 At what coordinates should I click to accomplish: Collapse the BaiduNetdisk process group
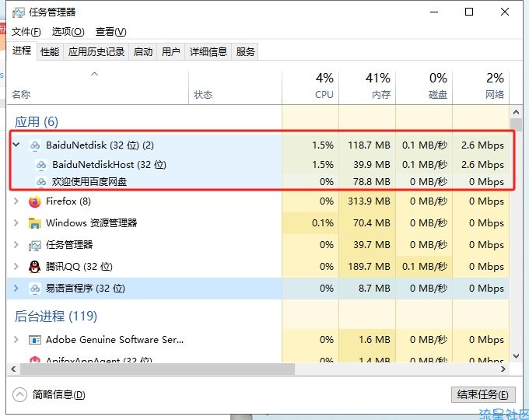click(x=16, y=145)
